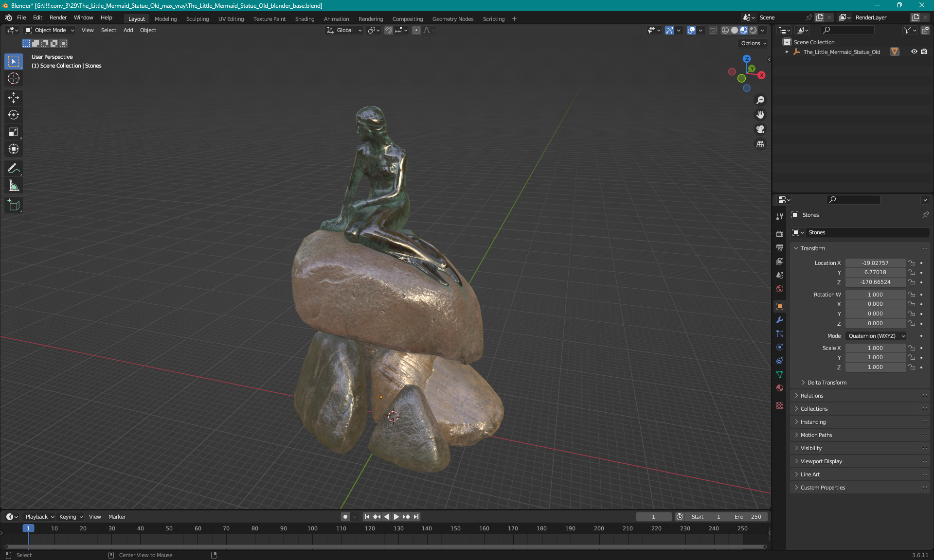Open the Material properties tab
This screenshot has width=934, height=560.
click(780, 388)
